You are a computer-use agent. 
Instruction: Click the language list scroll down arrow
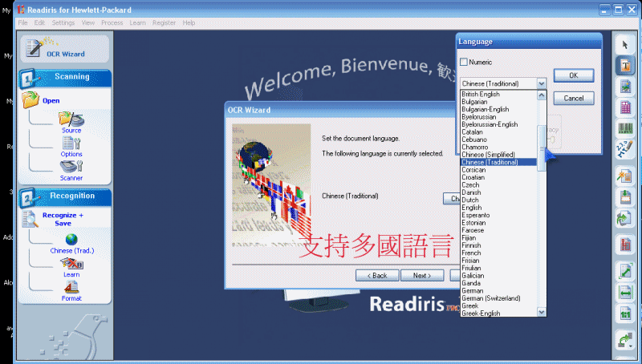coord(541,312)
